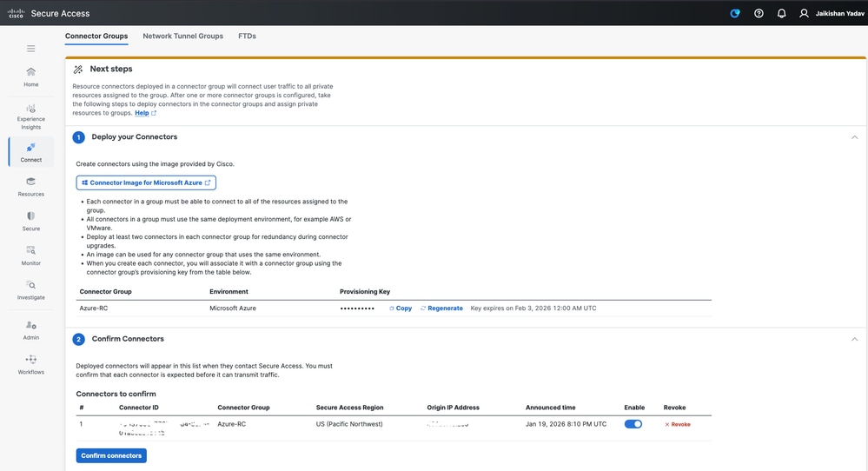Click Secure Access title in header
Image resolution: width=868 pixels, height=471 pixels.
pos(60,13)
